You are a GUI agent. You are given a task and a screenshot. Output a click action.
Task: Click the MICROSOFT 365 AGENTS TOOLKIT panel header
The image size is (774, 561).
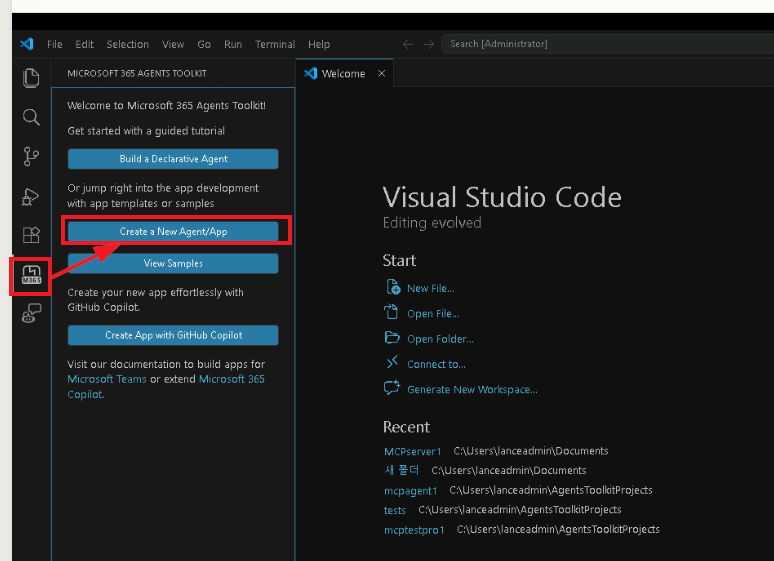137,74
